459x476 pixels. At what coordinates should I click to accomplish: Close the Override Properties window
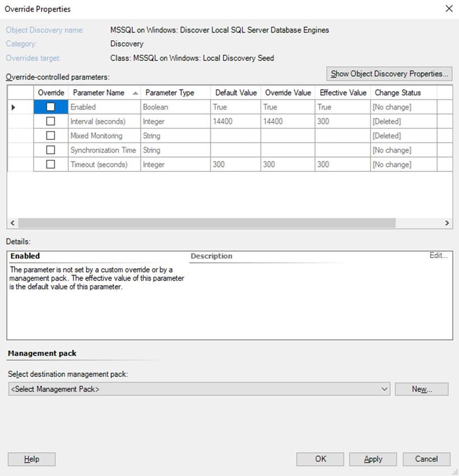click(x=449, y=8)
